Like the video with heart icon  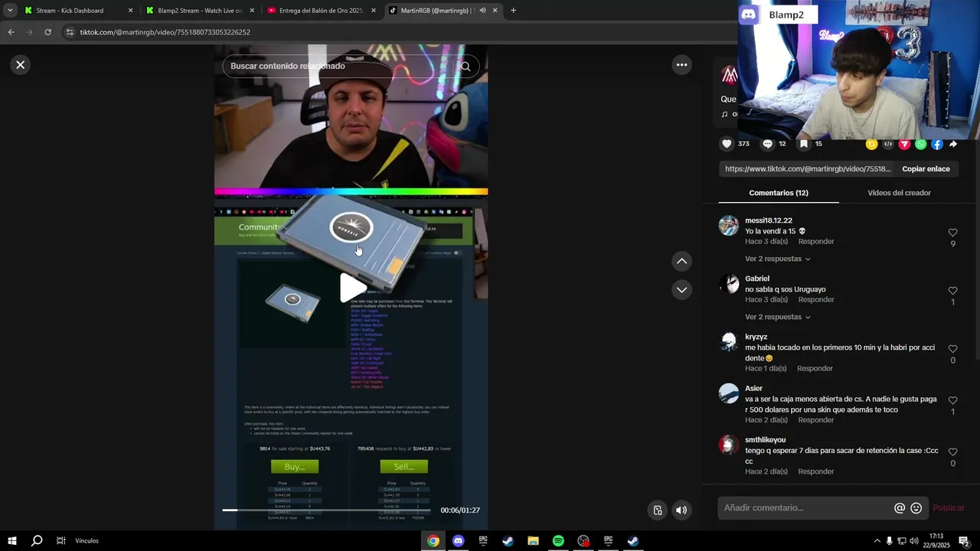tap(727, 144)
